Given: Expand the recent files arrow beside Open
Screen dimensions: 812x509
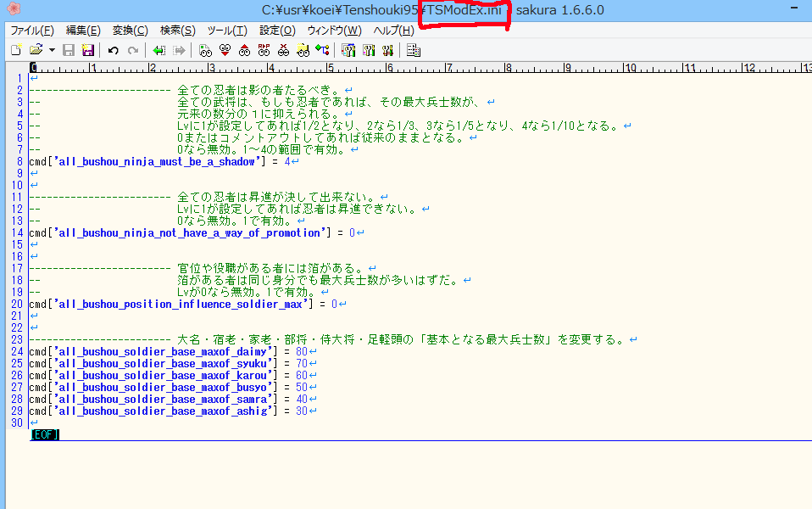Looking at the screenshot, I should pyautogui.click(x=52, y=50).
